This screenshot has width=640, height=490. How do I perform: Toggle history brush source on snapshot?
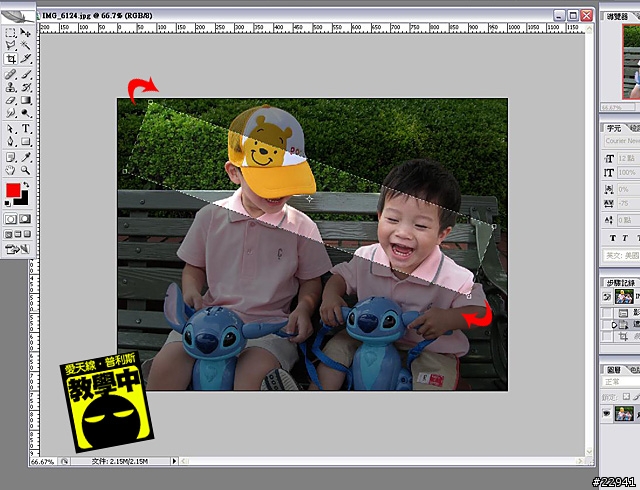pyautogui.click(x=607, y=297)
